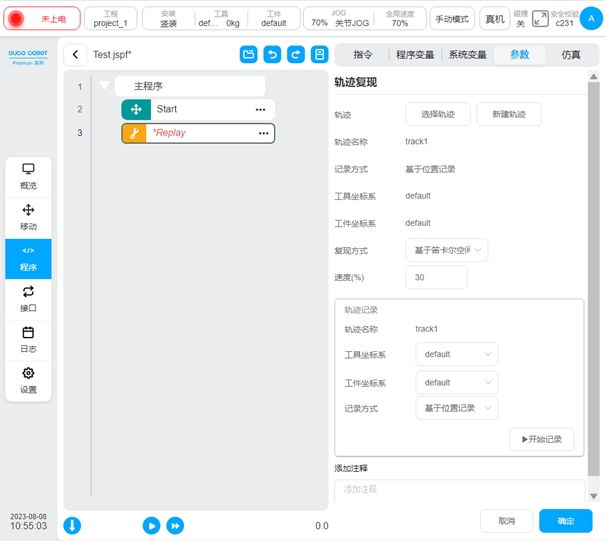
Task: Click the 选择轨迹 button
Action: coord(437,115)
